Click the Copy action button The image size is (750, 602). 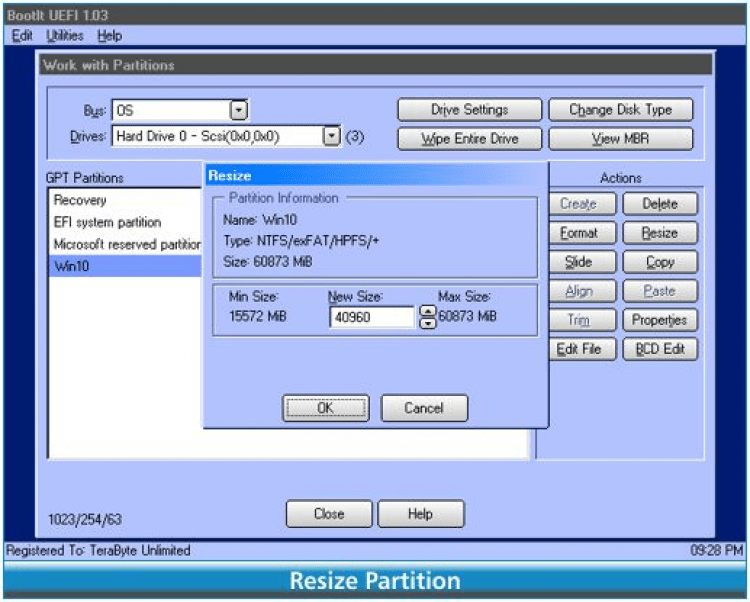(659, 262)
